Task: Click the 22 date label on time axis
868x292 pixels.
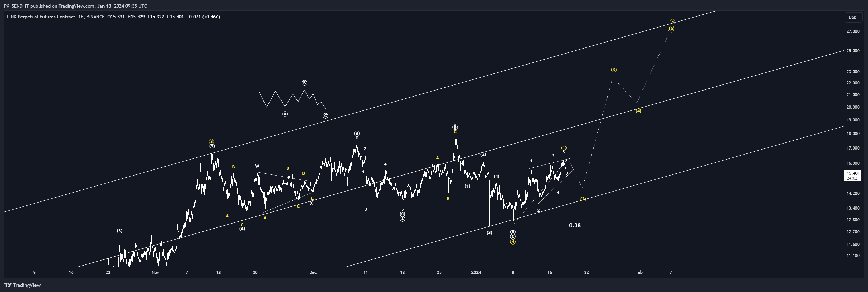Action: point(586,272)
